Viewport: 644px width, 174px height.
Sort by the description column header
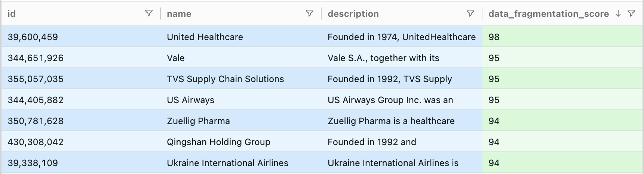pyautogui.click(x=353, y=14)
